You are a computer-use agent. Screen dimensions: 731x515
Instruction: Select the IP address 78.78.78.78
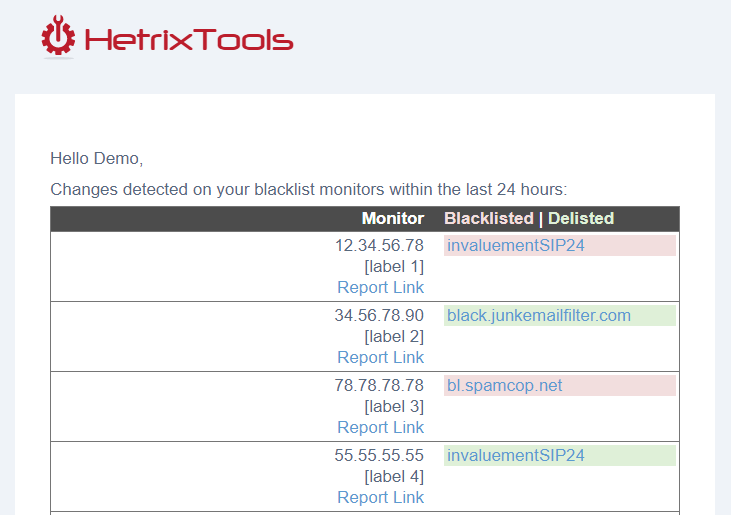click(379, 385)
